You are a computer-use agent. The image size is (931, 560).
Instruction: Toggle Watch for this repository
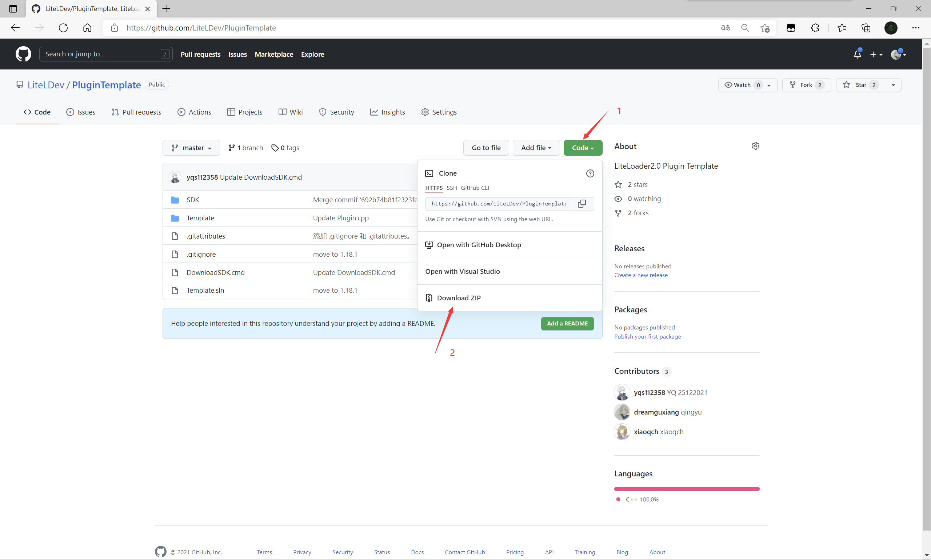(x=747, y=85)
